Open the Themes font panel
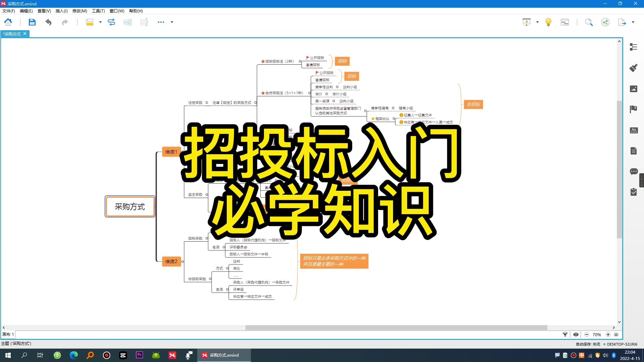Viewport: 644px width, 362px height. click(633, 130)
